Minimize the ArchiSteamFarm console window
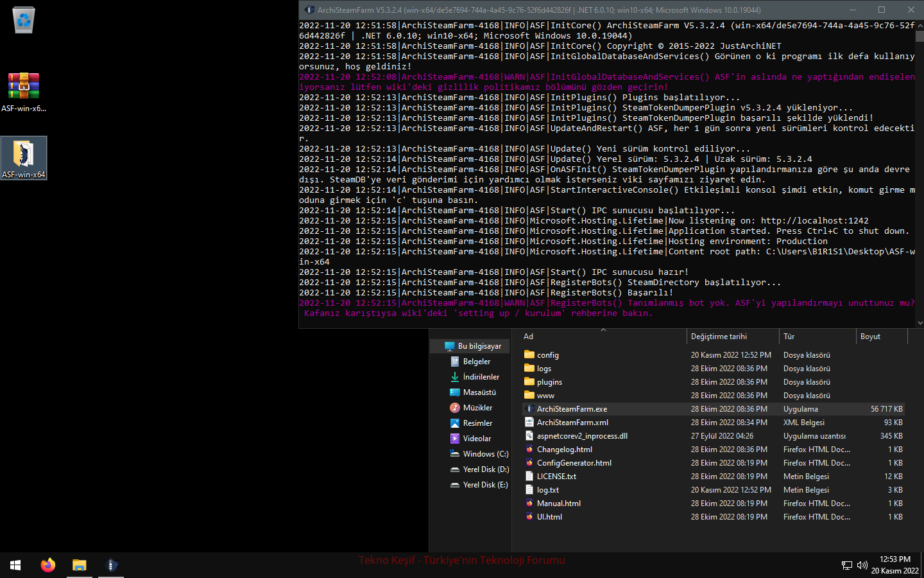924x578 pixels. click(853, 10)
